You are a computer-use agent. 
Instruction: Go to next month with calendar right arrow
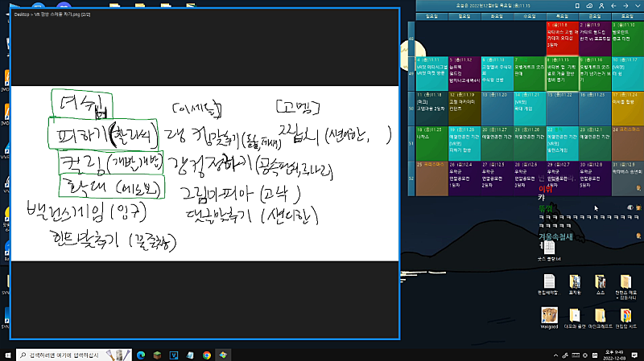point(625,6)
